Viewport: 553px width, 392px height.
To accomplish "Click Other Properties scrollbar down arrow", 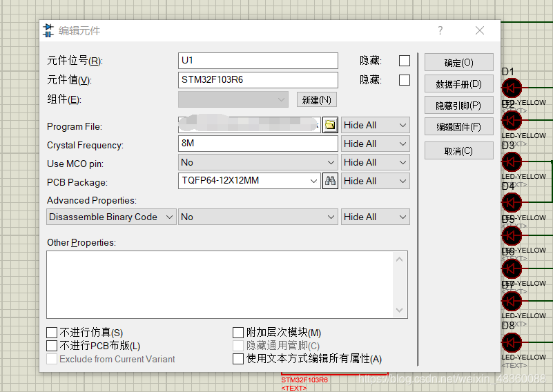I will click(x=399, y=310).
